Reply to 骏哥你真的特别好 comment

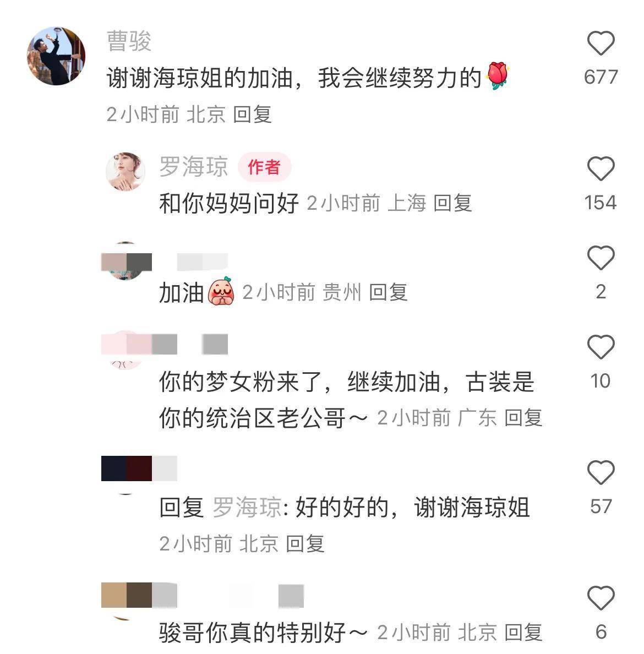point(523,633)
